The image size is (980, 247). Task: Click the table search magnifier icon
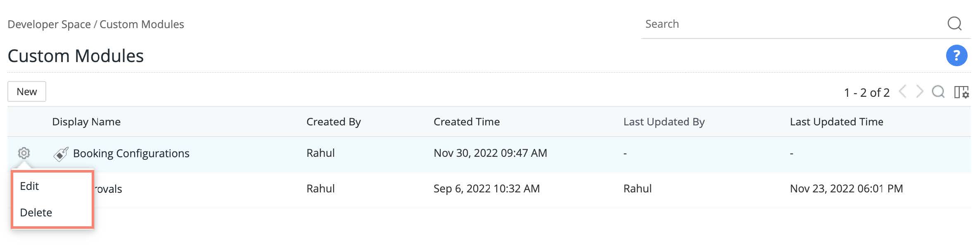click(x=938, y=91)
